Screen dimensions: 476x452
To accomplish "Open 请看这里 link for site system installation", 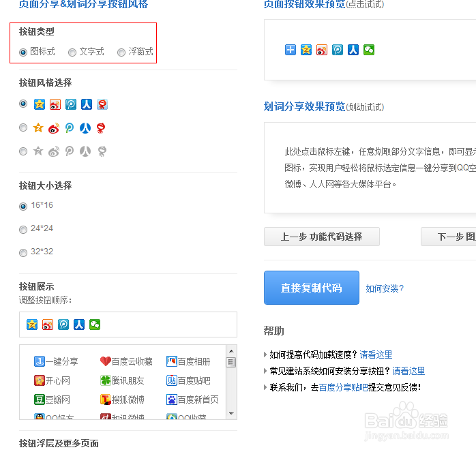I will click(408, 371).
